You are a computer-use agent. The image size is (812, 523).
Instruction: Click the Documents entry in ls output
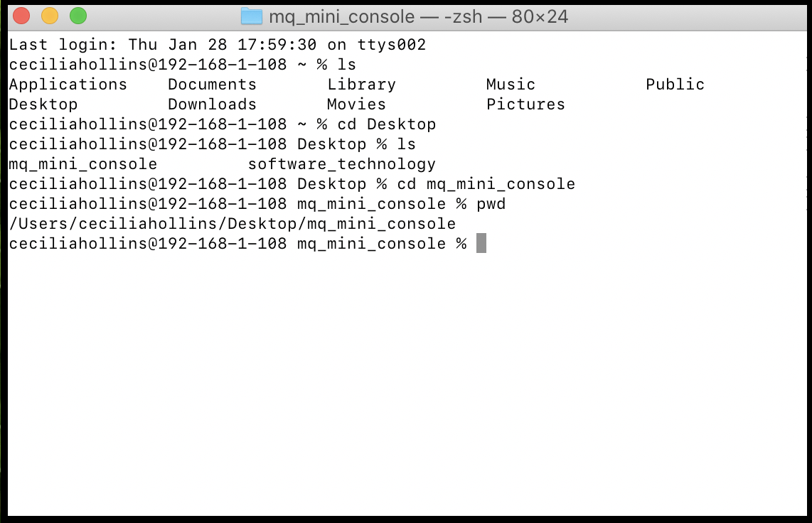point(212,85)
